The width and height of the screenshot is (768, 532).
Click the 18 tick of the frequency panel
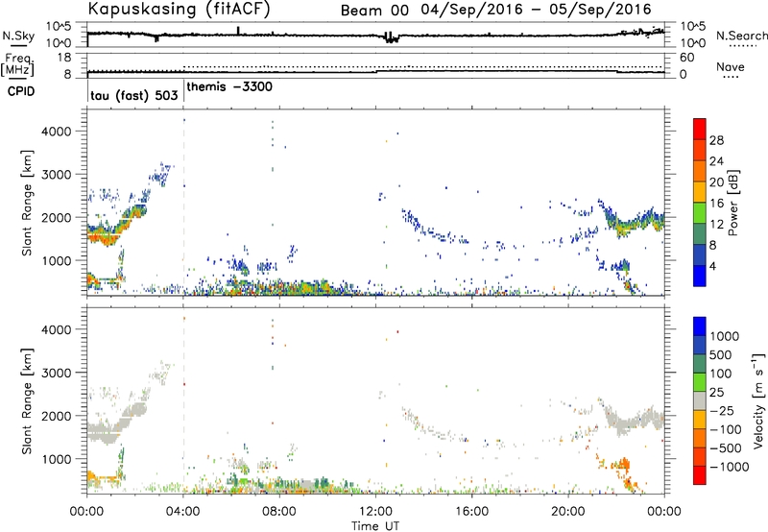click(64, 58)
